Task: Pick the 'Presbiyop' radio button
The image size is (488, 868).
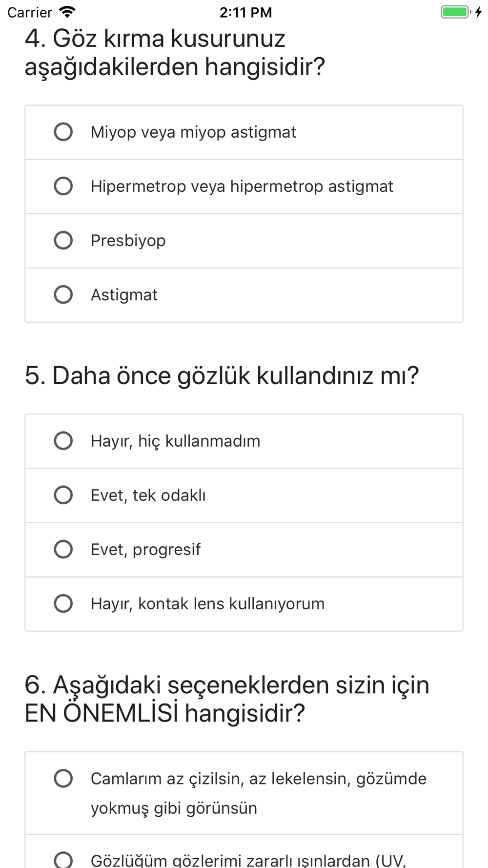Action: pyautogui.click(x=63, y=240)
